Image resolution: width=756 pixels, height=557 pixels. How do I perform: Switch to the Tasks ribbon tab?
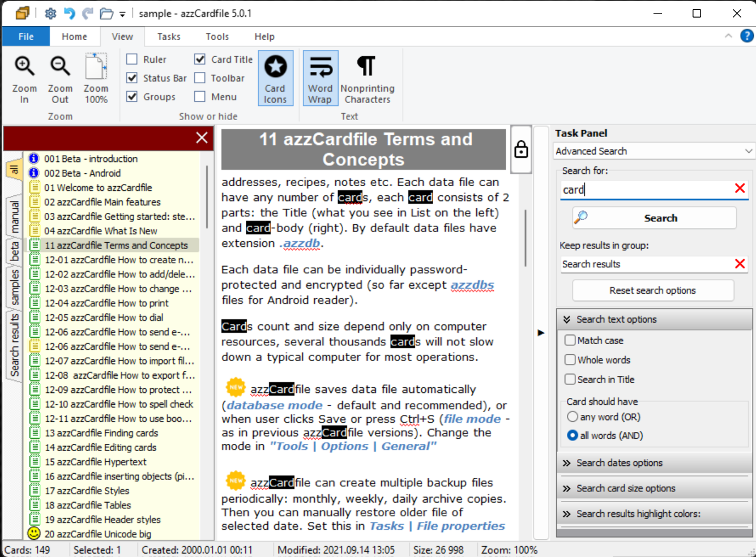coord(169,36)
